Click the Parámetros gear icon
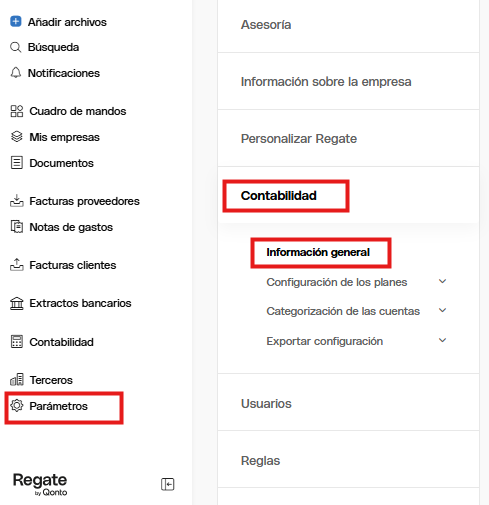 click(x=17, y=406)
